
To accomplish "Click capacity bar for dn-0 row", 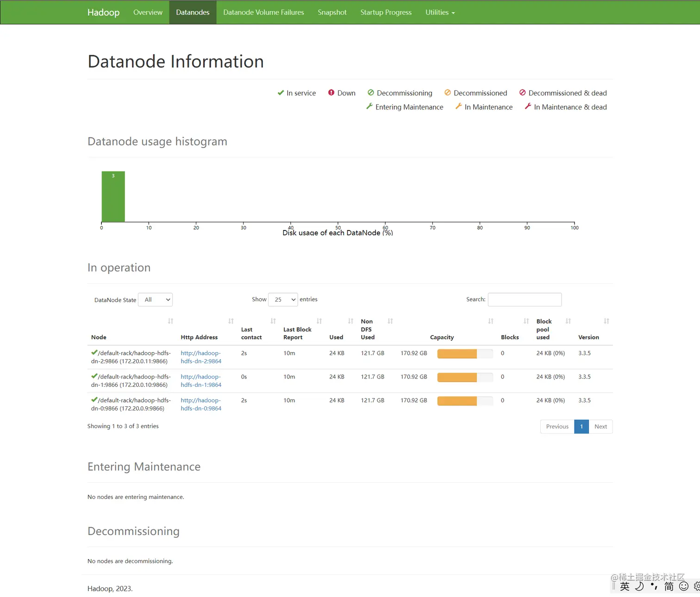I will tap(465, 401).
